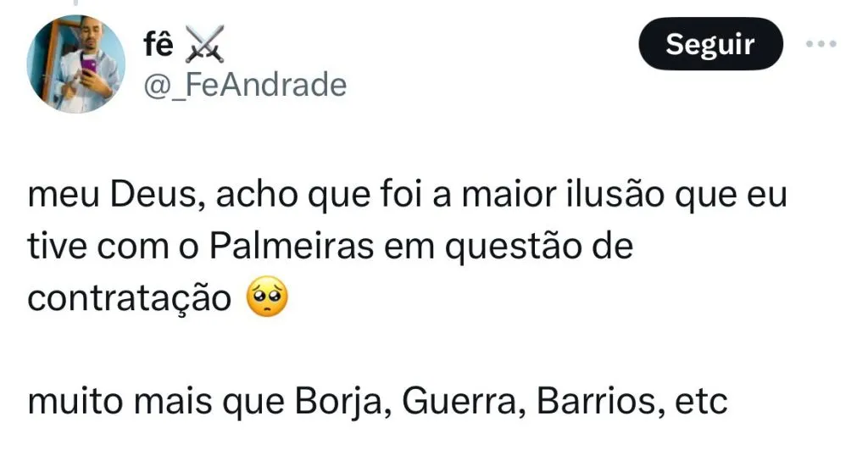
Task: Open the profile picture of fê
Action: [x=75, y=64]
